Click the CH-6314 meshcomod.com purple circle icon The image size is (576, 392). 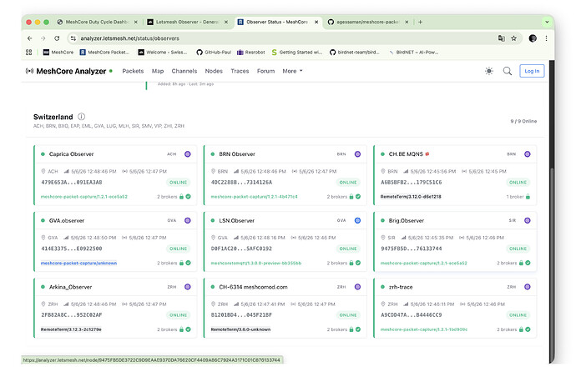pos(357,287)
